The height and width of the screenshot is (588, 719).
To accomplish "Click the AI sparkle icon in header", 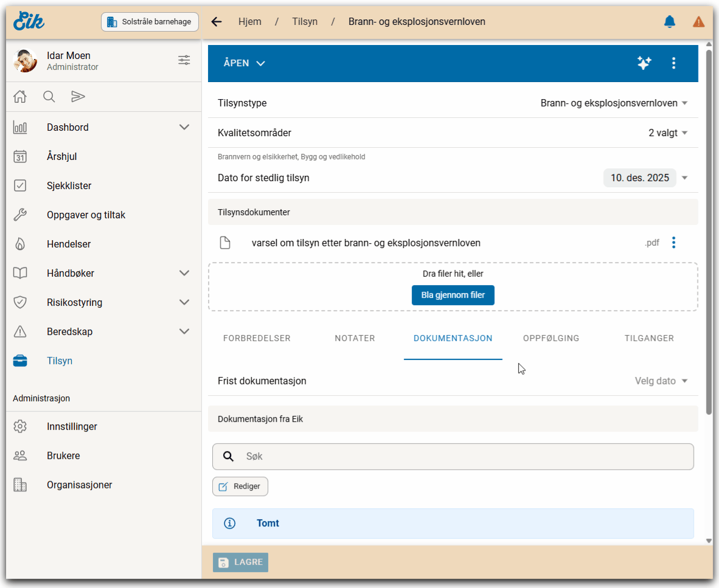I will pyautogui.click(x=644, y=63).
